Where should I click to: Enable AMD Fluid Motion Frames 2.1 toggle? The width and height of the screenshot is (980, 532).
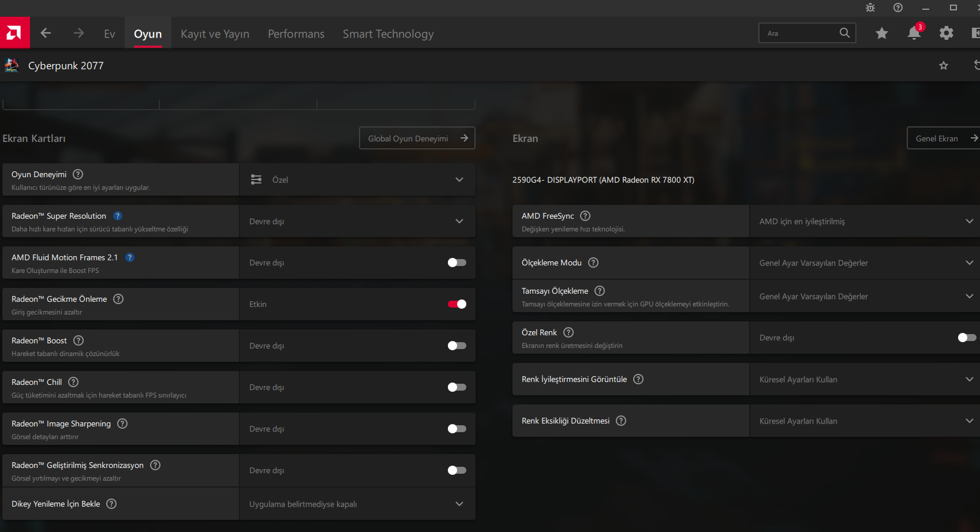(457, 263)
